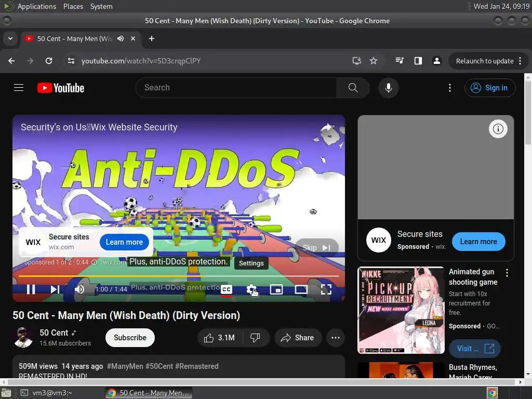This screenshot has width=532, height=399.
Task: Click wix.com link in ad bar
Action: (114, 262)
